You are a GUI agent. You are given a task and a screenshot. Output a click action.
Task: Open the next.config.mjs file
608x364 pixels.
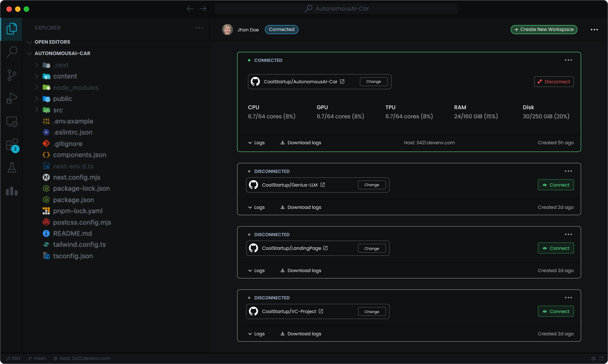pos(72,177)
